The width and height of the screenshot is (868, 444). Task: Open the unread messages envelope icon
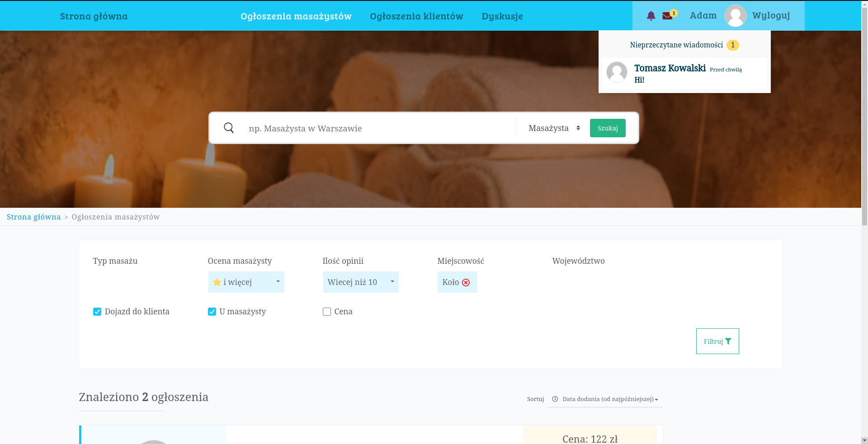pyautogui.click(x=667, y=16)
